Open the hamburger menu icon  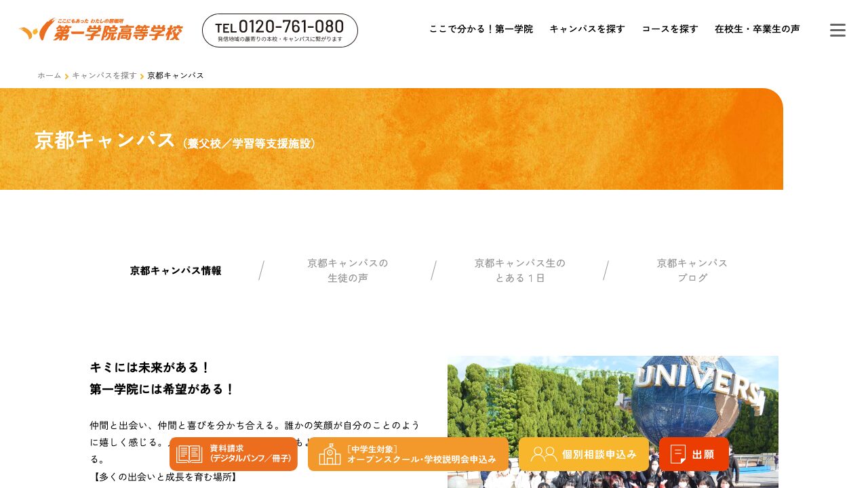(x=837, y=30)
